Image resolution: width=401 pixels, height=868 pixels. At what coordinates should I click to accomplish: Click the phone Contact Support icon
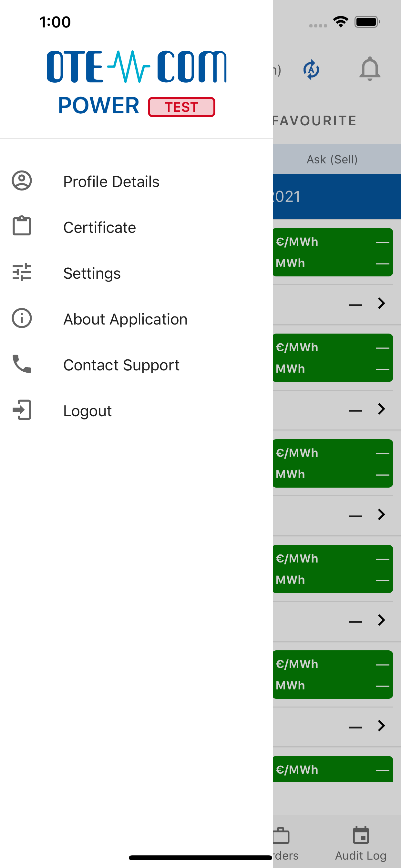22,364
